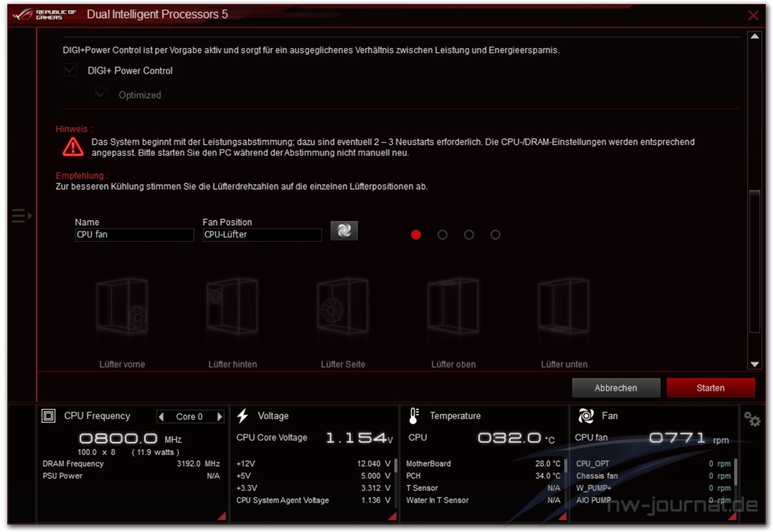Click the +12V voltage row
Viewport: 773px width, 532px height.
click(314, 464)
